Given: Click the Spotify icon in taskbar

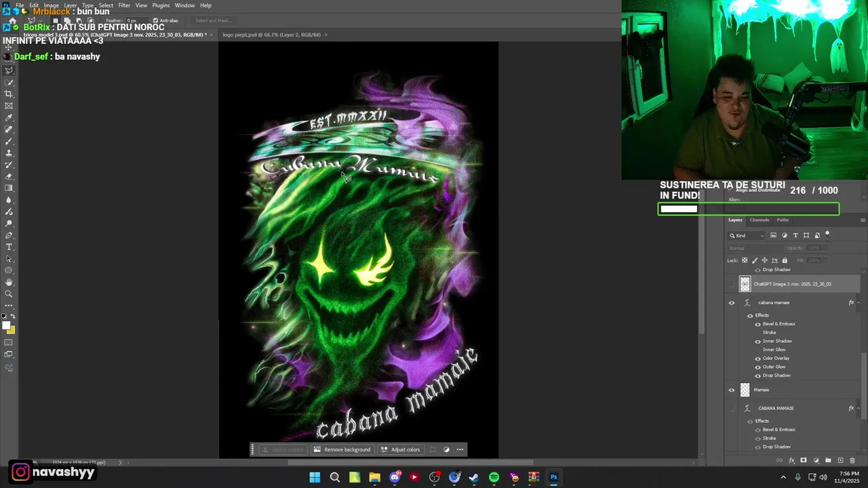Looking at the screenshot, I should click(x=494, y=477).
